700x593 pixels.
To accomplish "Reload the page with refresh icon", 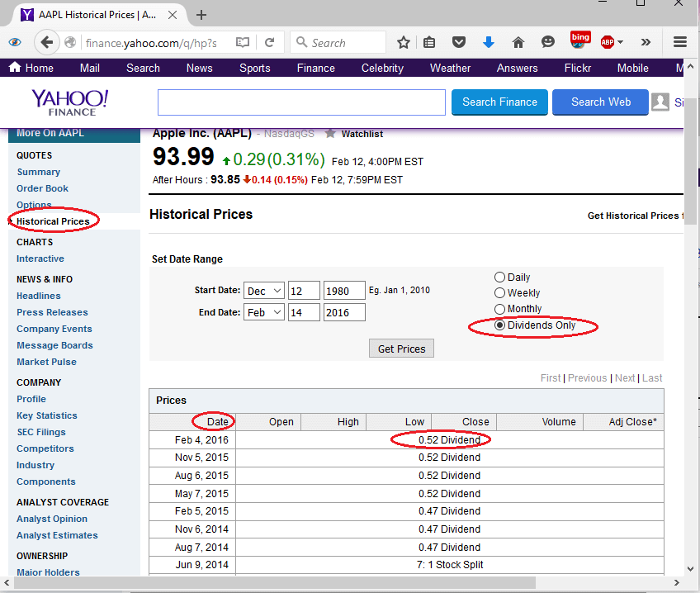I will tap(269, 42).
